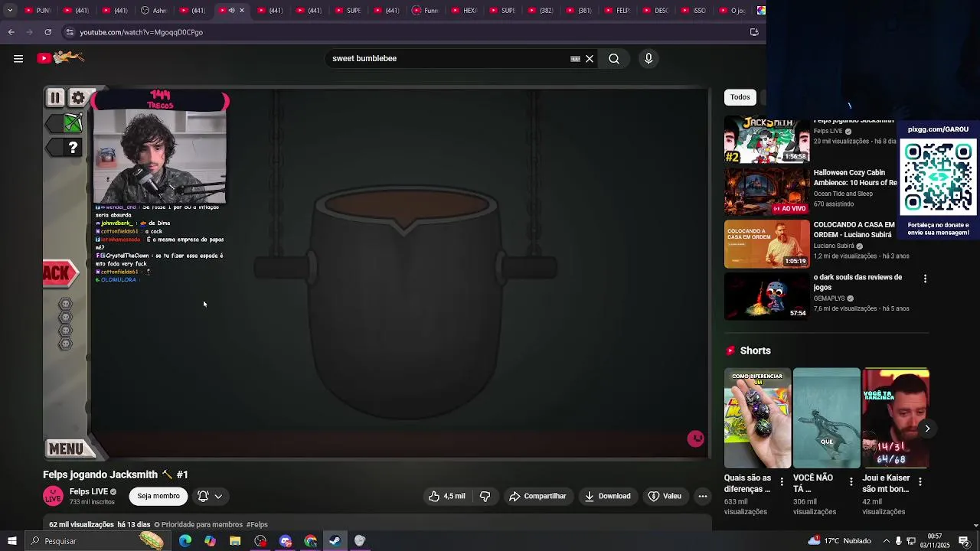Image resolution: width=980 pixels, height=551 pixels.
Task: Switch to the ISSO tab
Action: point(693,11)
